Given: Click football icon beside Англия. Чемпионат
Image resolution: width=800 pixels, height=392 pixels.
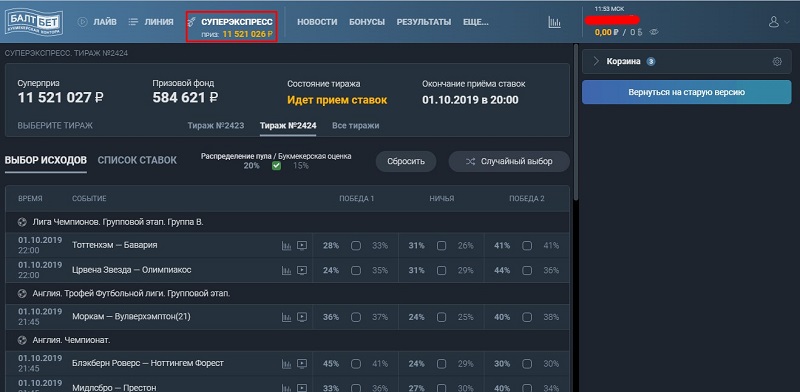Looking at the screenshot, I should [22, 340].
